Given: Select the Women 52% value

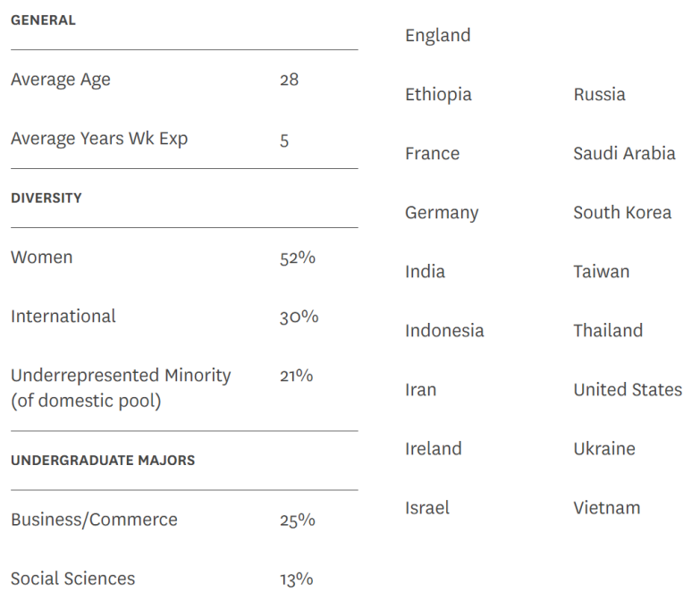Looking at the screenshot, I should tap(297, 258).
